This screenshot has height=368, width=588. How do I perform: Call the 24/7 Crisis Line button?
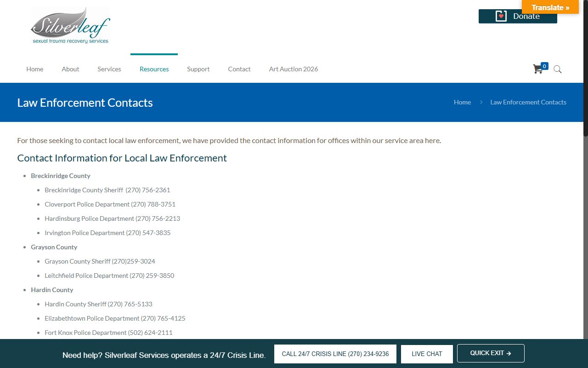point(335,354)
